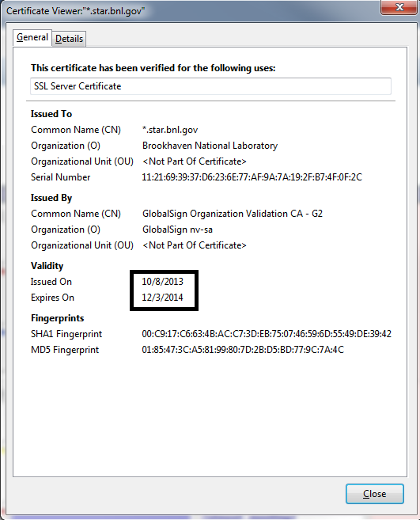The image size is (420, 520).
Task: Click the verified uses heading text
Action: click(153, 68)
